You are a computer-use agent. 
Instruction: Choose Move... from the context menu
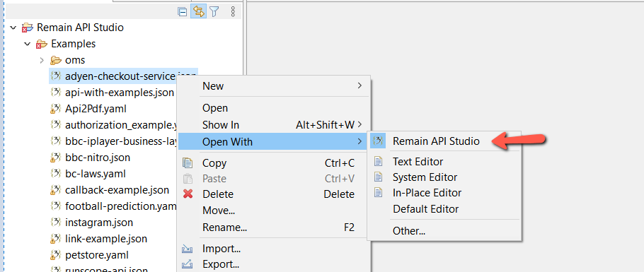[273, 211]
